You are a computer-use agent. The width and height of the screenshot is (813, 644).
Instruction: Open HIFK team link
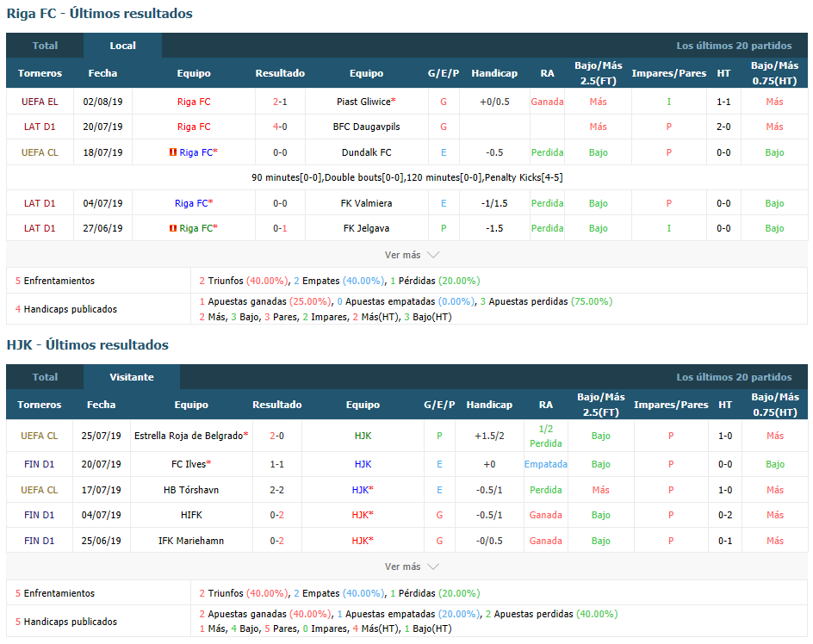(191, 515)
